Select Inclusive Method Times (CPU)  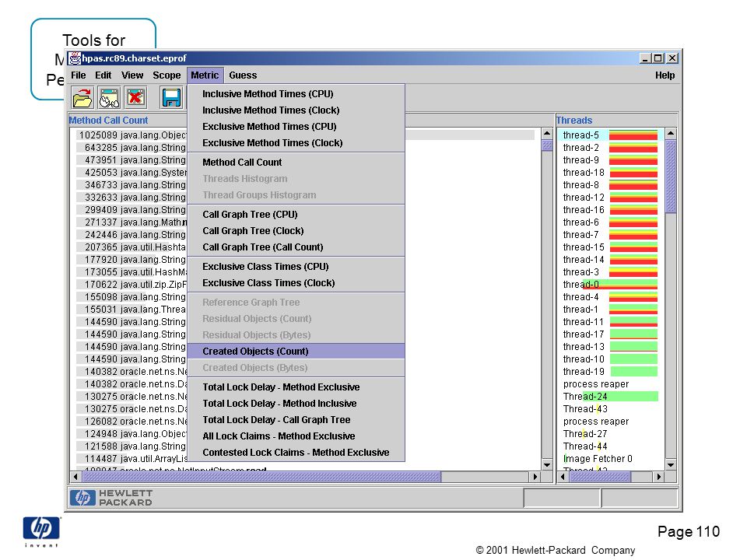pyautogui.click(x=296, y=94)
